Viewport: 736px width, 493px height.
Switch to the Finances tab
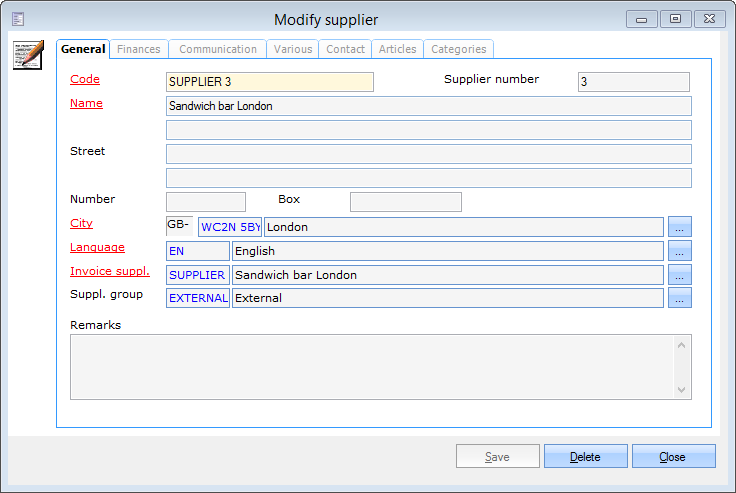[x=139, y=49]
